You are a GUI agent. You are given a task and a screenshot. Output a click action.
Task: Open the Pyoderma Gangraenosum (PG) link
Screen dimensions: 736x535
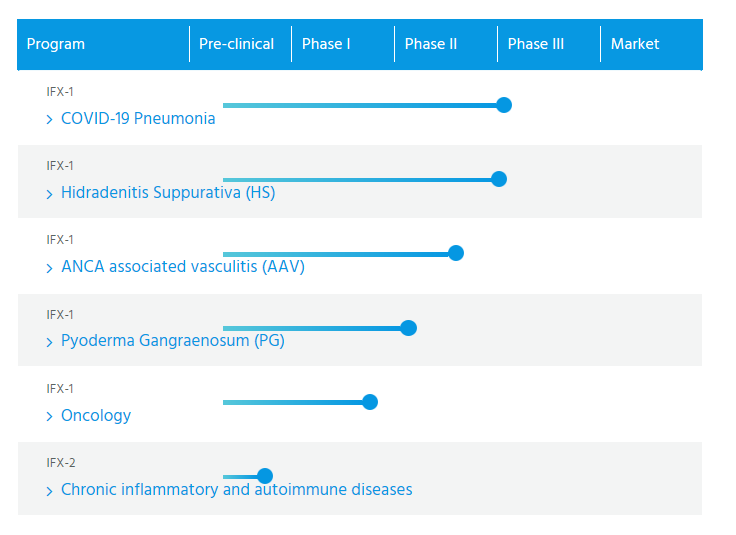tap(173, 341)
